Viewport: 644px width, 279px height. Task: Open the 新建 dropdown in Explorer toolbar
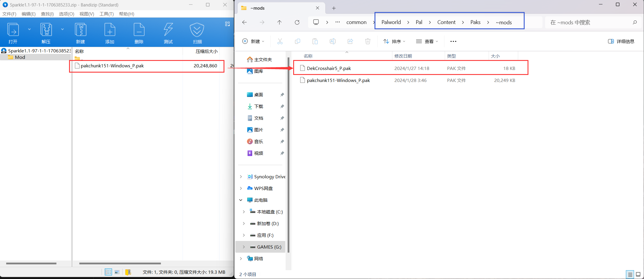(253, 41)
